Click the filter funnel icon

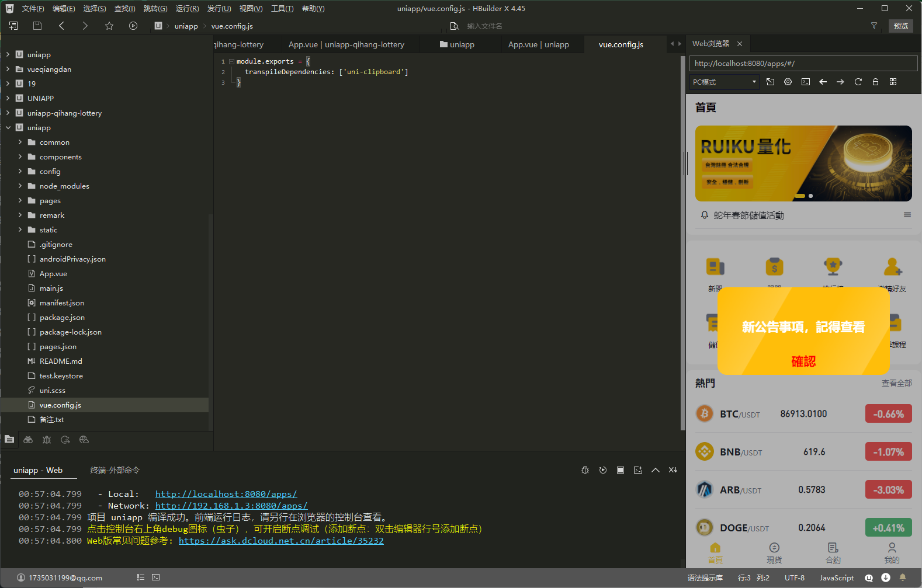[x=874, y=26]
